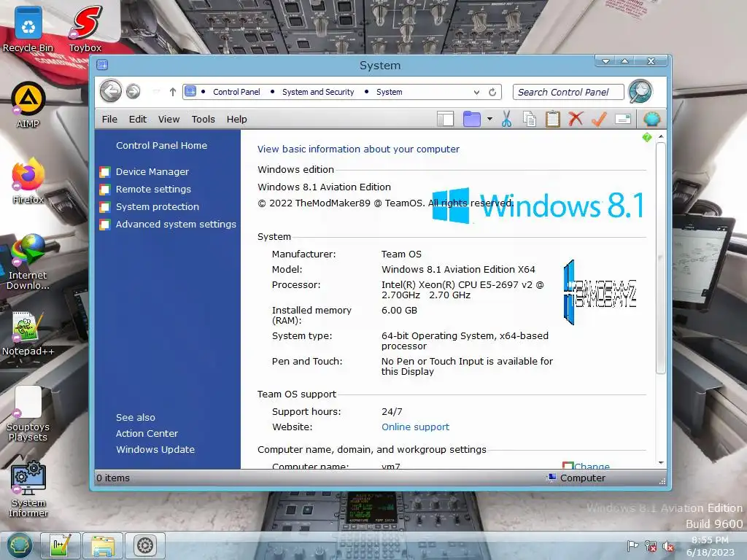Open the File Explorer taskbar button
747x560 pixels.
pyautogui.click(x=103, y=545)
